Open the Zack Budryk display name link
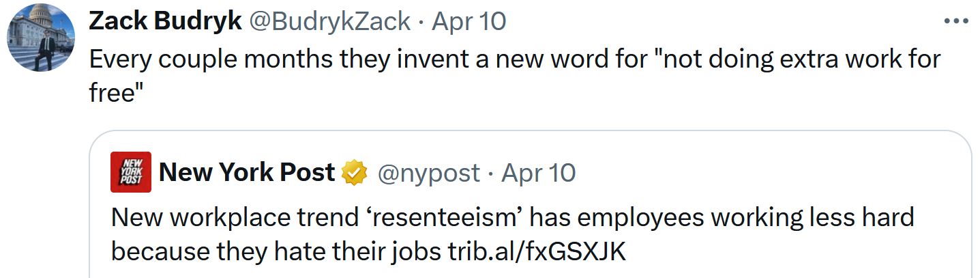The width and height of the screenshot is (980, 278). [165, 21]
